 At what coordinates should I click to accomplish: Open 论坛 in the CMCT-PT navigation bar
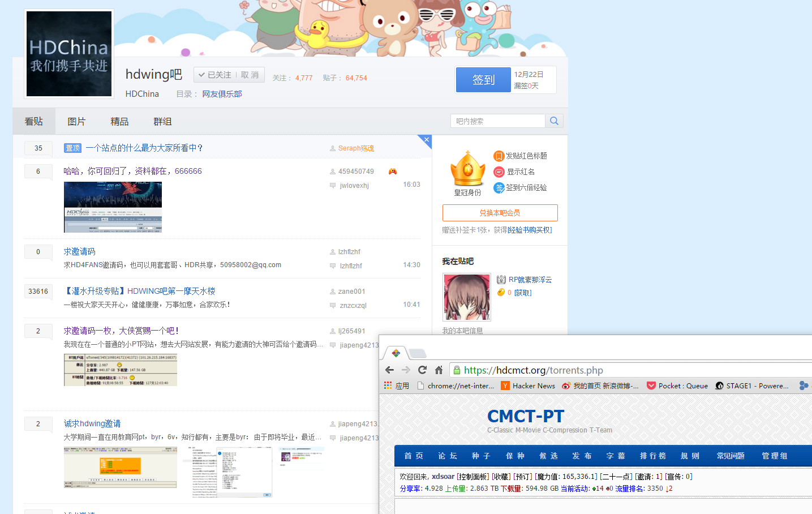448,456
